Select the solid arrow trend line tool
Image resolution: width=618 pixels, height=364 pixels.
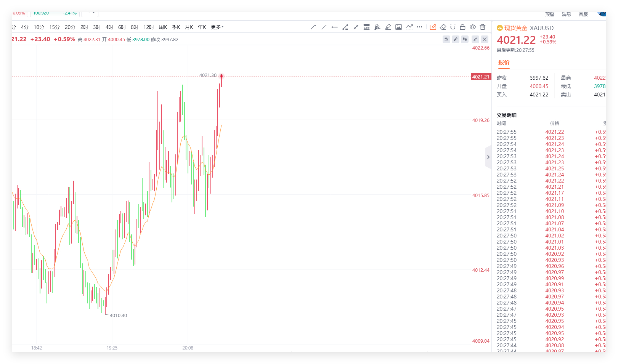point(313,27)
